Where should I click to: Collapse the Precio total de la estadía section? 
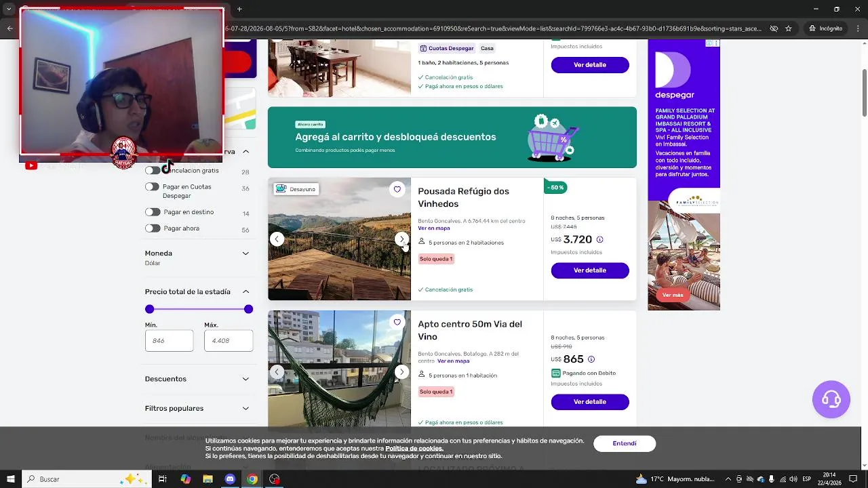click(x=245, y=291)
